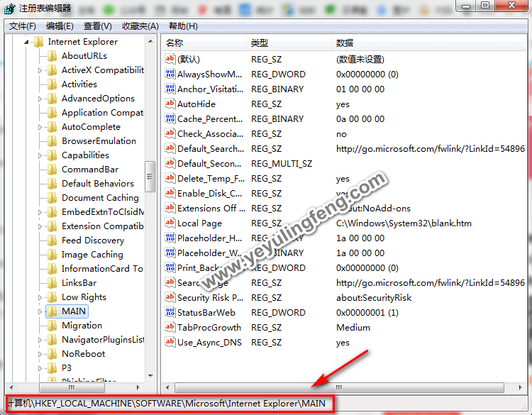The width and height of the screenshot is (532, 415).
Task: Click the Document Caching folder icon
Action: pos(52,198)
